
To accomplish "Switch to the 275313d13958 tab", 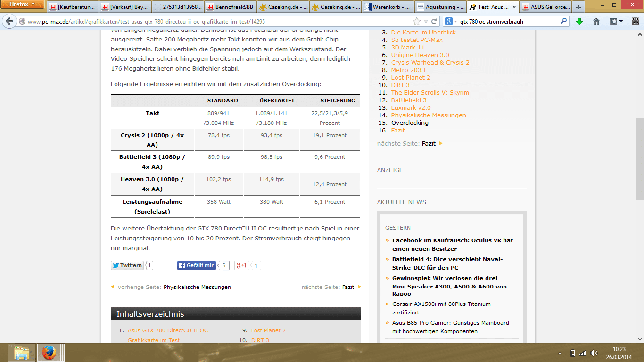I will click(179, 7).
